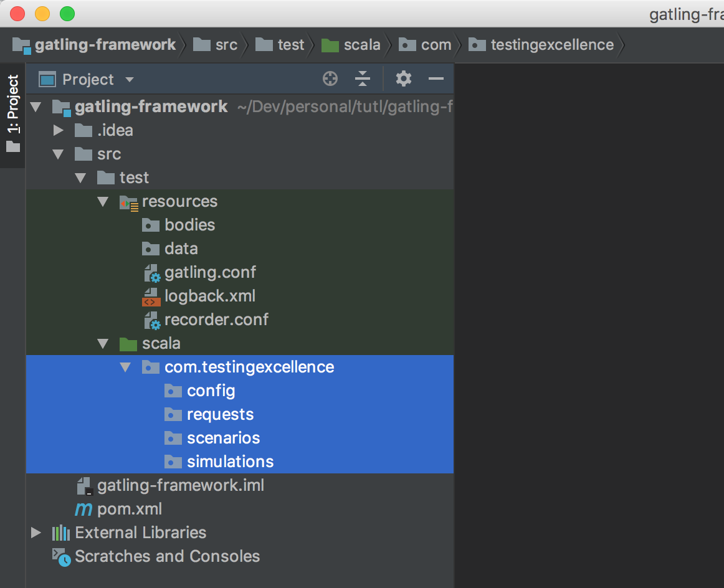Select the simulations package
Image resolution: width=724 pixels, height=588 pixels.
(x=230, y=462)
